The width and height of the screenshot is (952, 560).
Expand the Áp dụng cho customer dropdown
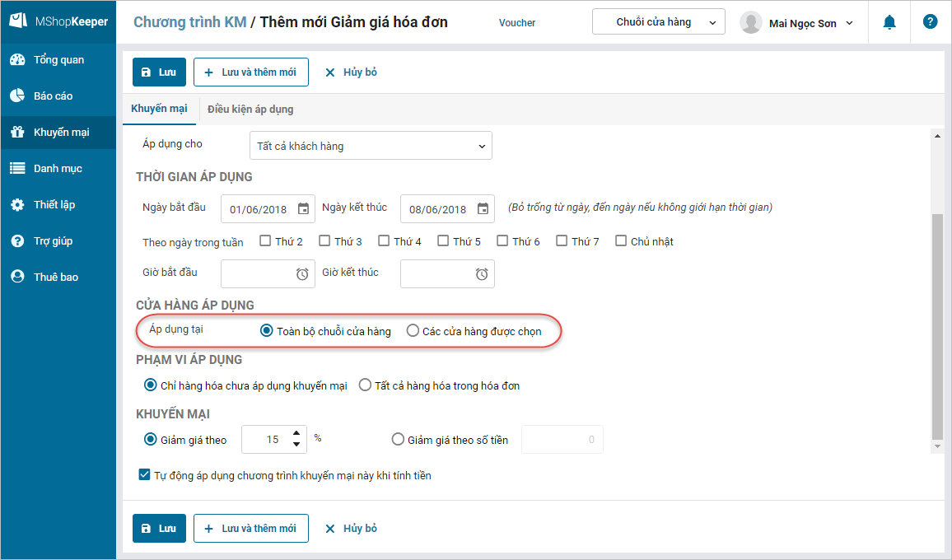pyautogui.click(x=371, y=146)
